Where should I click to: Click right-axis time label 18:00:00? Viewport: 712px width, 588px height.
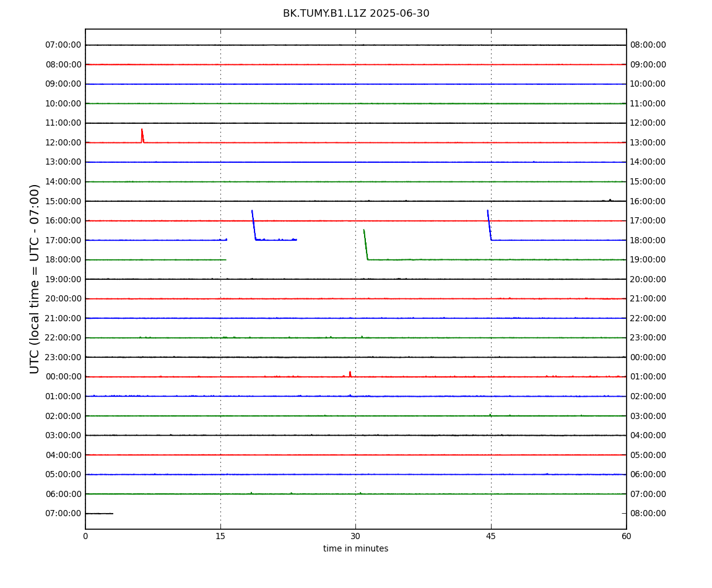(x=648, y=240)
